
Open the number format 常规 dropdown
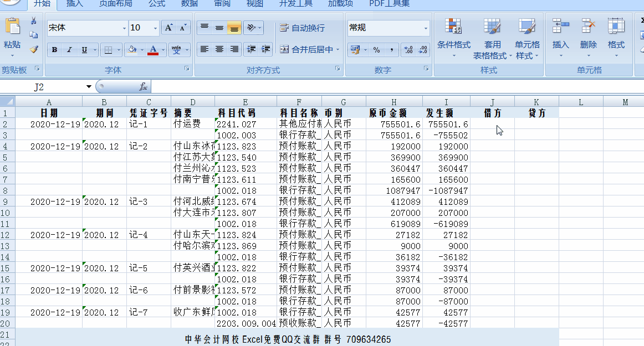426,28
